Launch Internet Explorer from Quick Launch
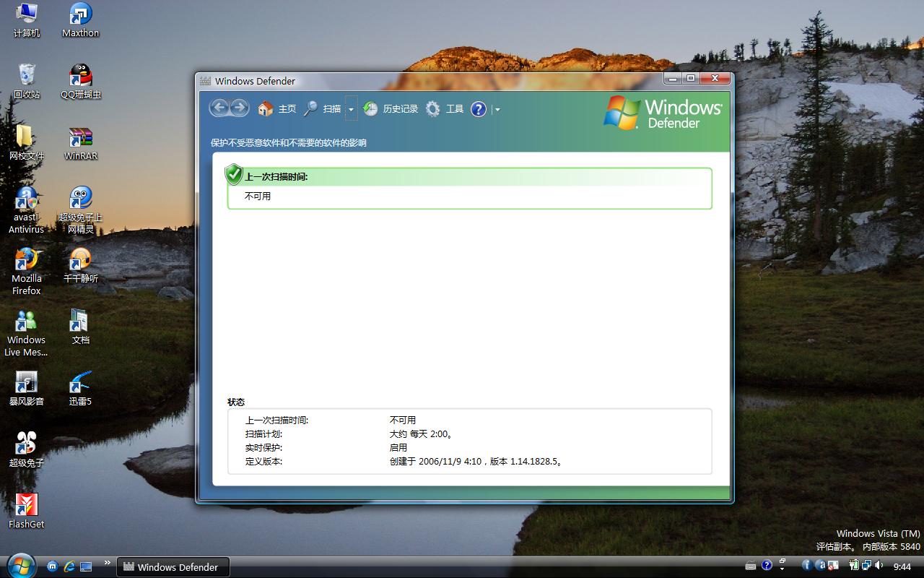This screenshot has height=578, width=924. tap(69, 566)
